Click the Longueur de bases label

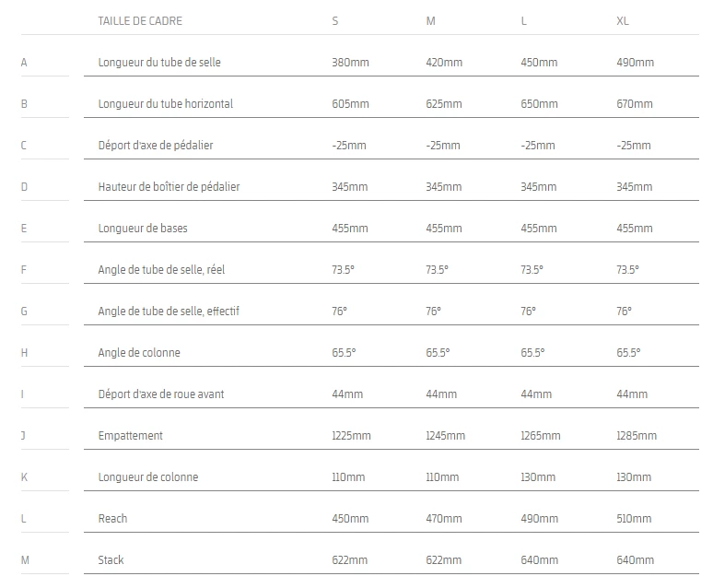pyautogui.click(x=142, y=229)
